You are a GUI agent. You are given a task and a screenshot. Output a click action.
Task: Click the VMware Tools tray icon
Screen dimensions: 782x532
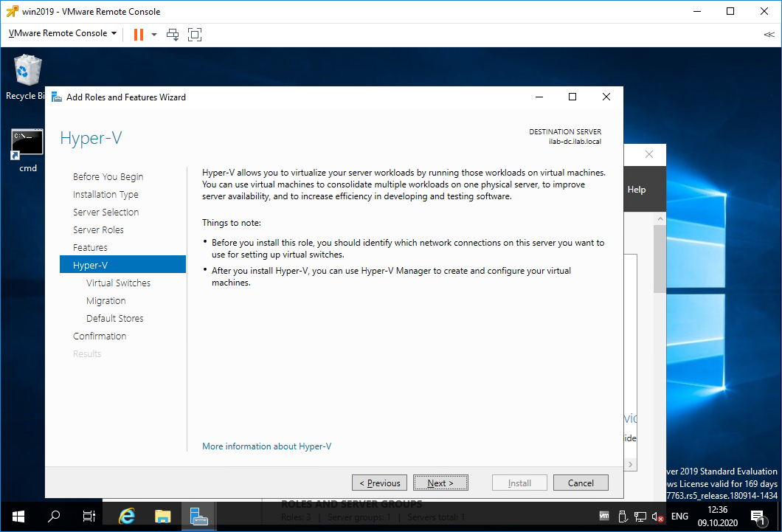click(604, 516)
